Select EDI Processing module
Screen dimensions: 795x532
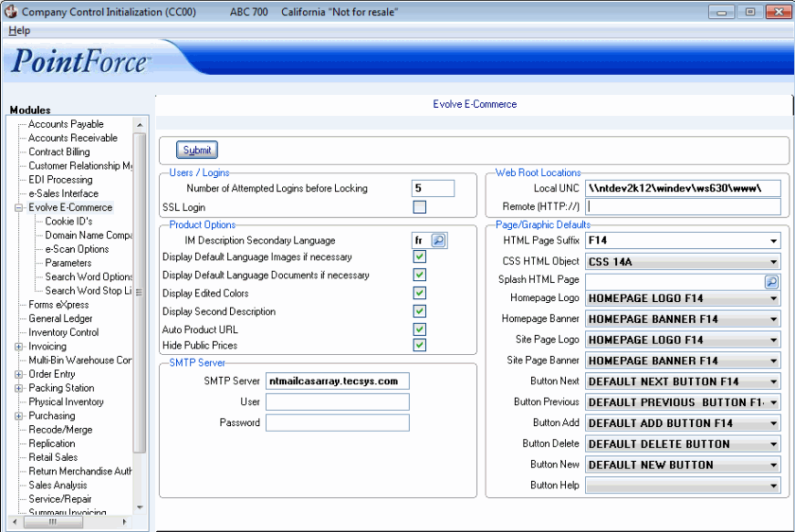pos(60,180)
